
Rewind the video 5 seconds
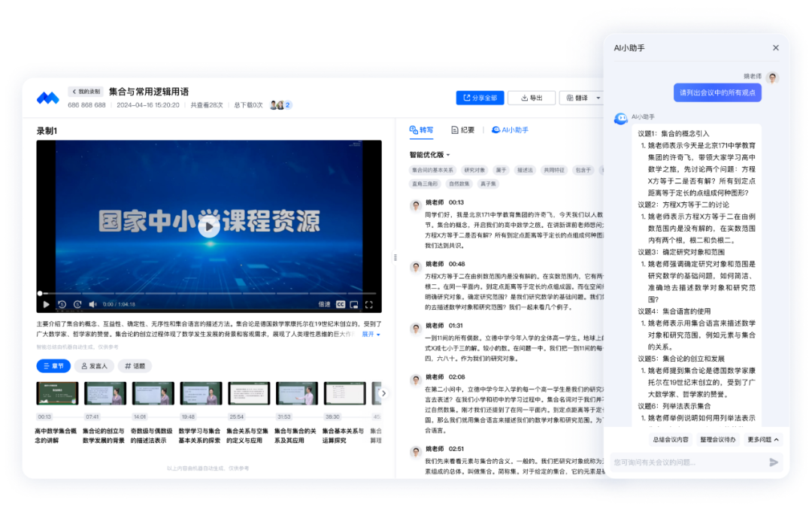(62, 304)
